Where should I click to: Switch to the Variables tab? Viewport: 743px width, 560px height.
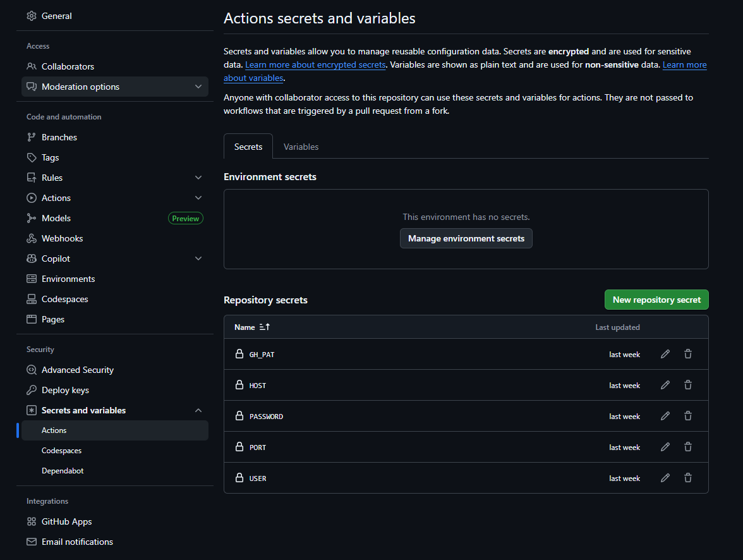[301, 147]
